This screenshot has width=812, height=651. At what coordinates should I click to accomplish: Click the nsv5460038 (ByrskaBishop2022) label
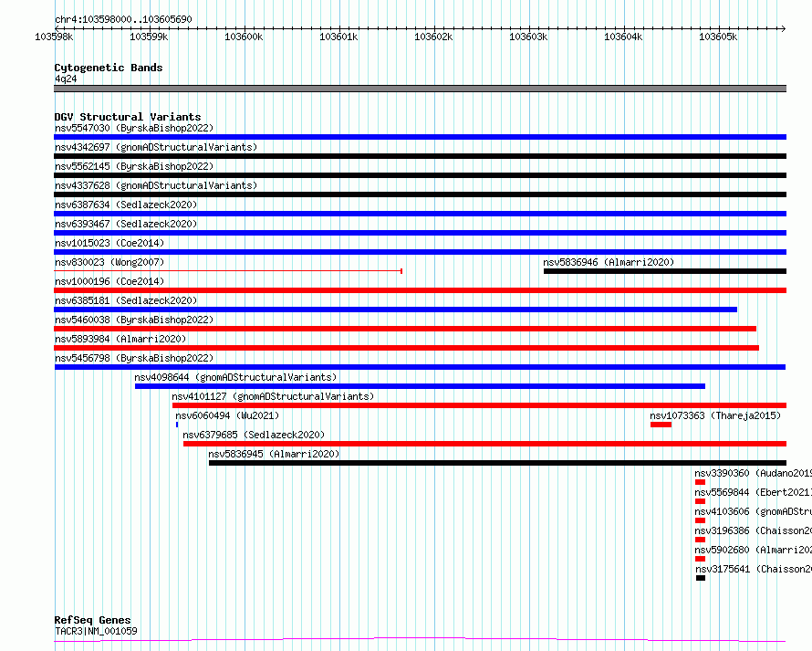[x=134, y=320]
